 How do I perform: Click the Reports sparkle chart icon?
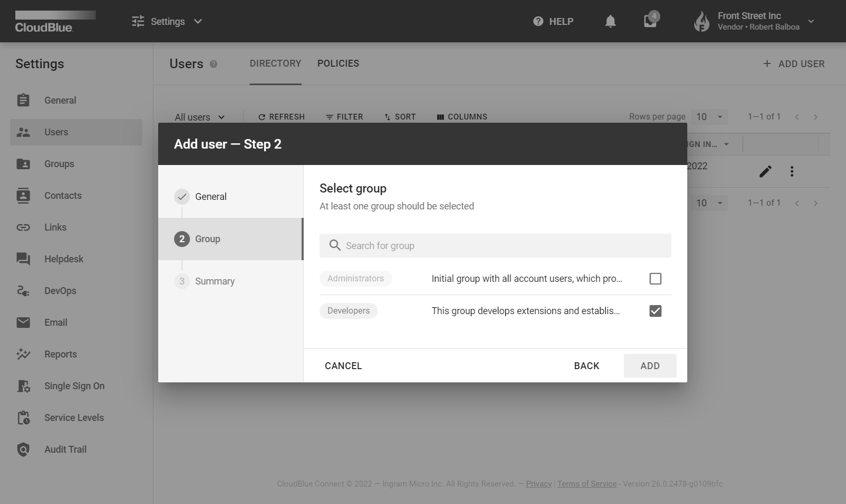(x=23, y=354)
